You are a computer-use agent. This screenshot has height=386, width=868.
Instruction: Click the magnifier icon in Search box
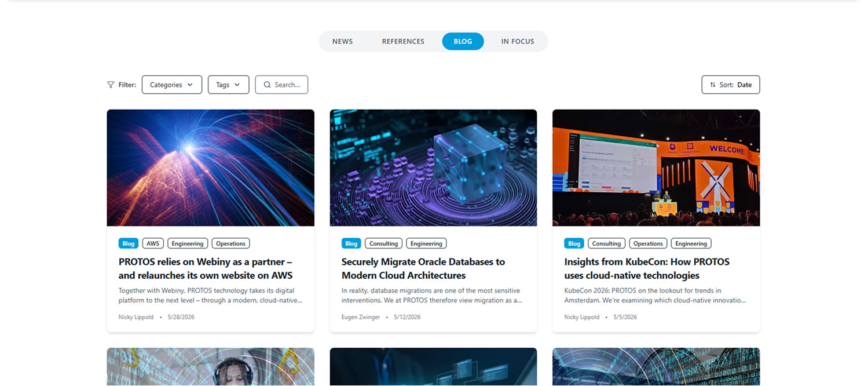pyautogui.click(x=267, y=85)
